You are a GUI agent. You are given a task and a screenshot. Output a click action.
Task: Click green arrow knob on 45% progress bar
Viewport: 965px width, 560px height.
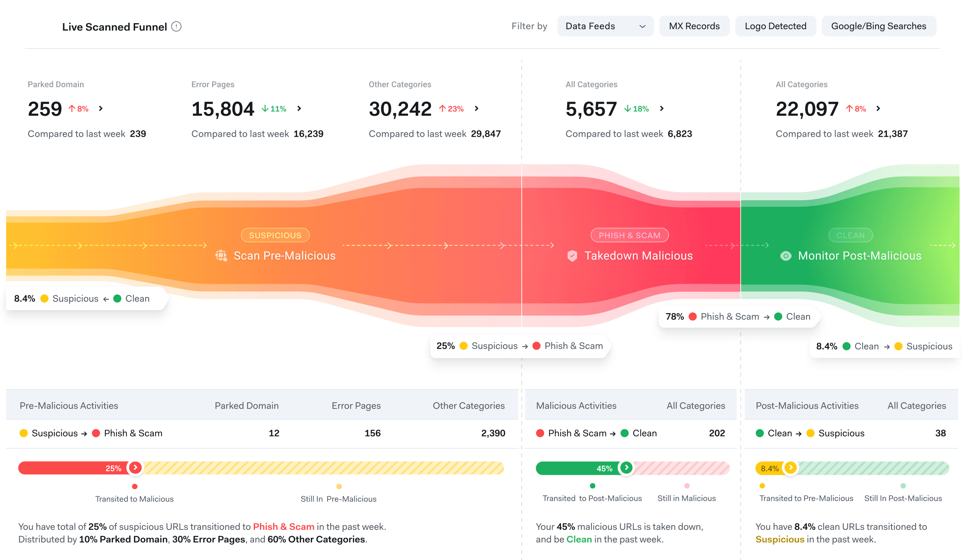click(626, 467)
